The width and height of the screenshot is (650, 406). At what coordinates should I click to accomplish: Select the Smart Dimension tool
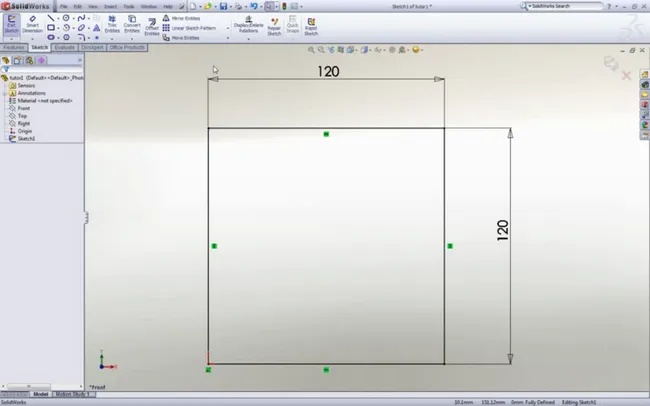[x=32, y=25]
